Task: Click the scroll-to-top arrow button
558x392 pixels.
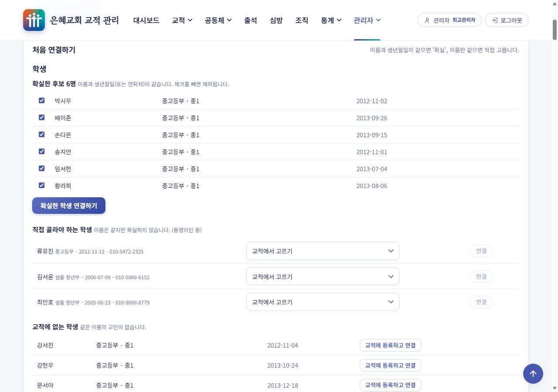Action: [533, 374]
